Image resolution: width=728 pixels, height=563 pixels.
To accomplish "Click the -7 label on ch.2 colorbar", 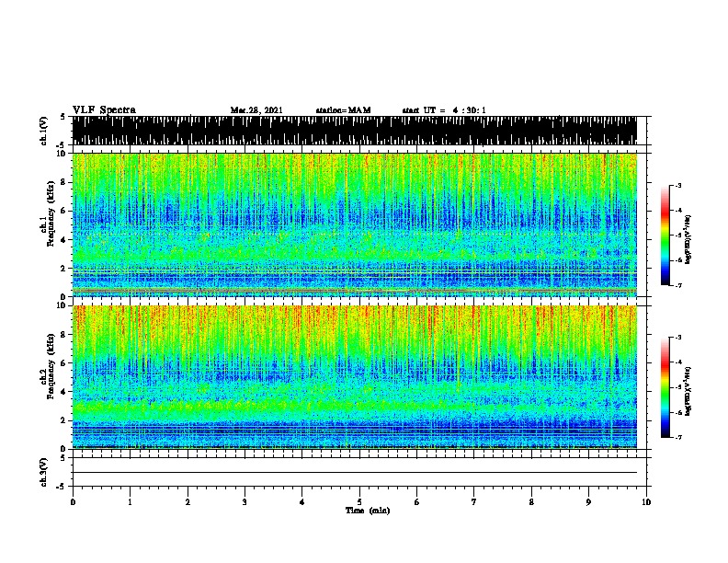I will click(678, 437).
